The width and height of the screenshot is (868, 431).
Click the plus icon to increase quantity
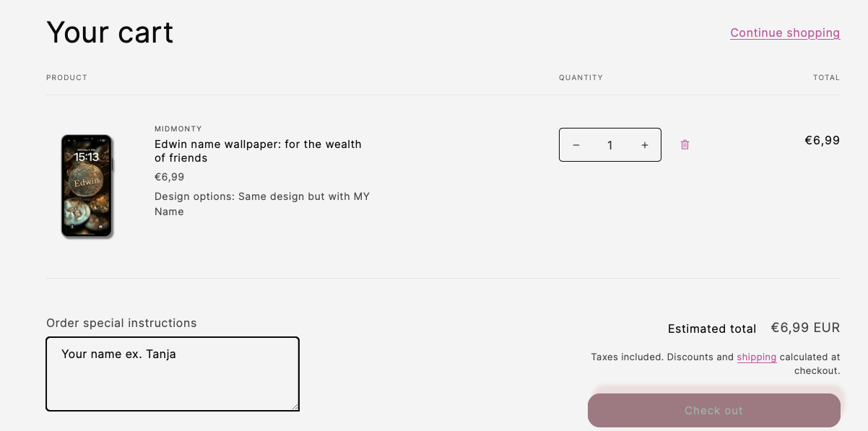pyautogui.click(x=644, y=144)
